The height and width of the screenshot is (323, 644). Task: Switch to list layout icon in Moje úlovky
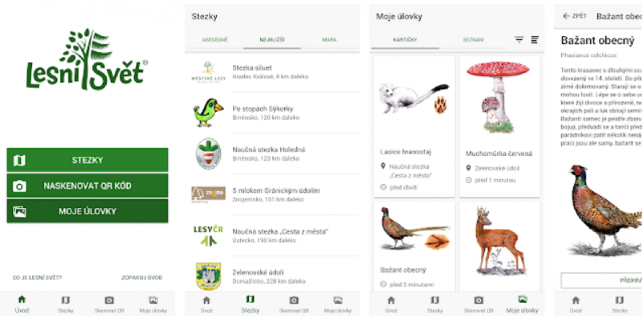[535, 40]
